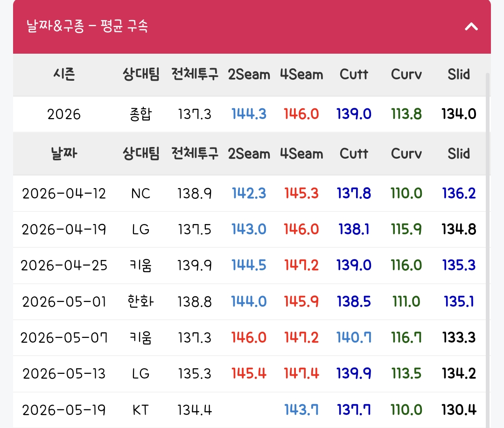
Task: Click overall velocity 139.9
Action: [x=195, y=266]
